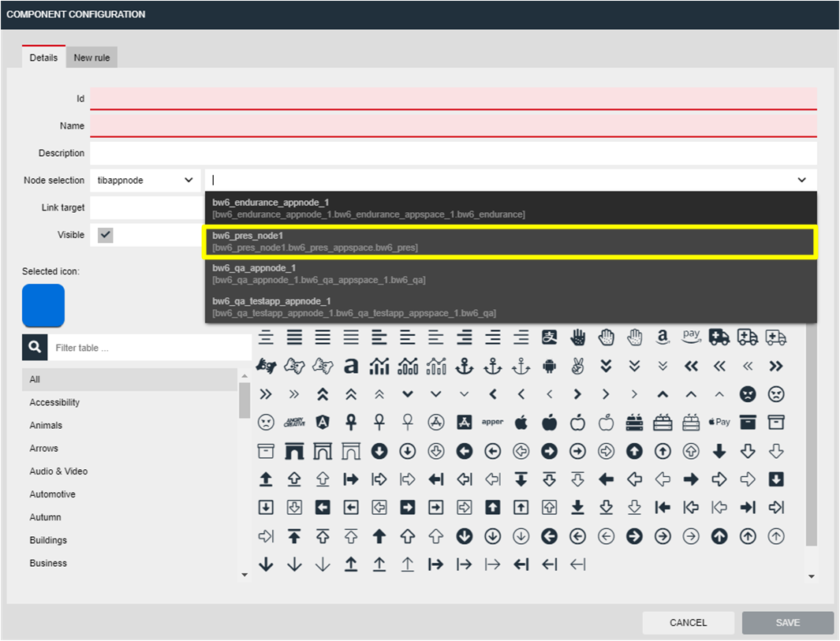Open the New rule tab
This screenshot has width=840, height=641.
91,58
